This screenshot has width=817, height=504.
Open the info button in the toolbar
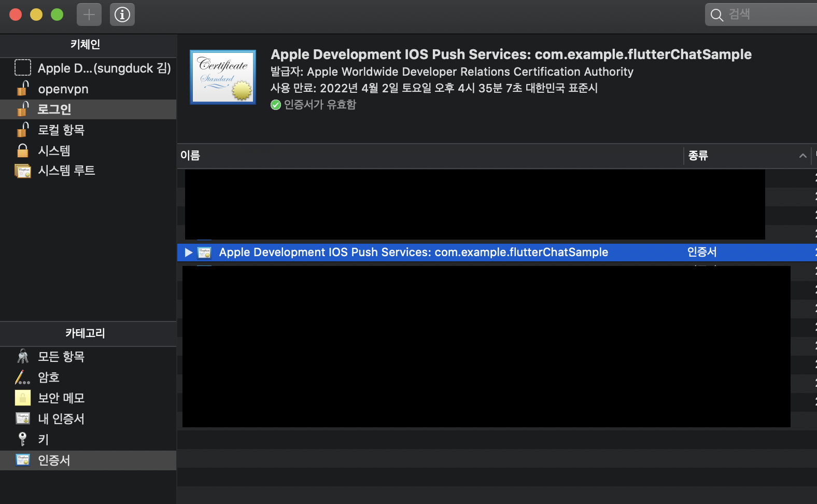pos(122,15)
